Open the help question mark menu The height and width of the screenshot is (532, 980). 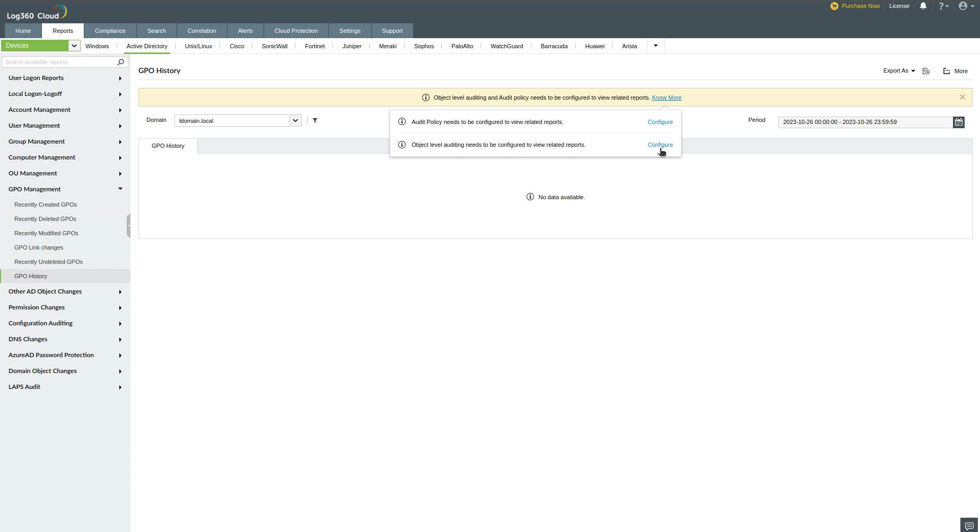[x=943, y=6]
